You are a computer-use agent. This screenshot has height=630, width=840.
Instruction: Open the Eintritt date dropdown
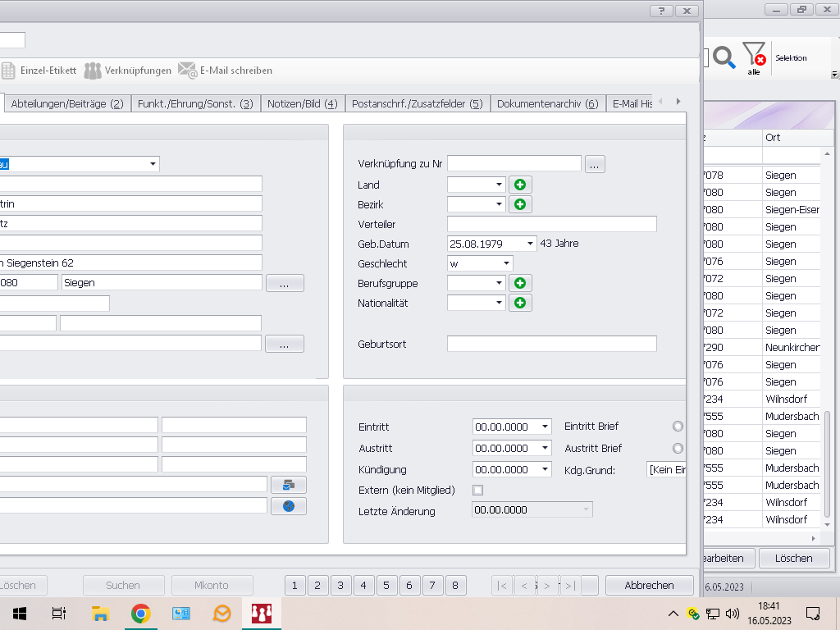(546, 427)
